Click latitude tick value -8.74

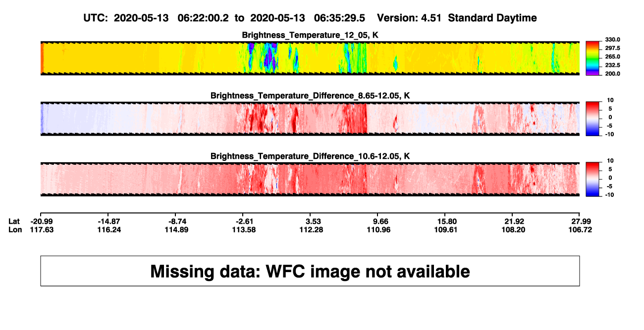[176, 221]
